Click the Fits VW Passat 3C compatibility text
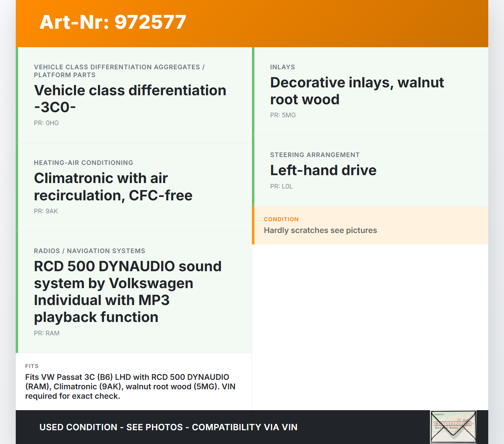Image resolution: width=504 pixels, height=444 pixels. point(130,387)
